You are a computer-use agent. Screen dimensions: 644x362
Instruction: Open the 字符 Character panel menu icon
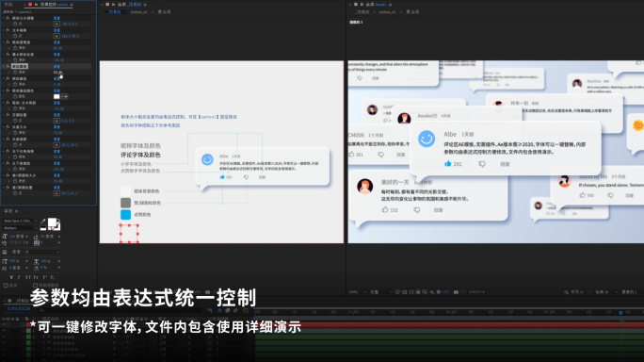click(x=16, y=211)
